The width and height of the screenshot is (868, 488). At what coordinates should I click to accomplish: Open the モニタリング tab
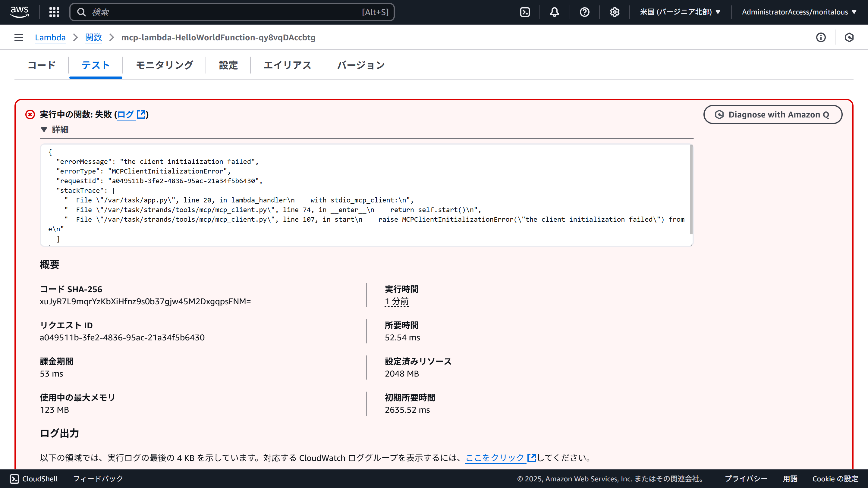[165, 65]
